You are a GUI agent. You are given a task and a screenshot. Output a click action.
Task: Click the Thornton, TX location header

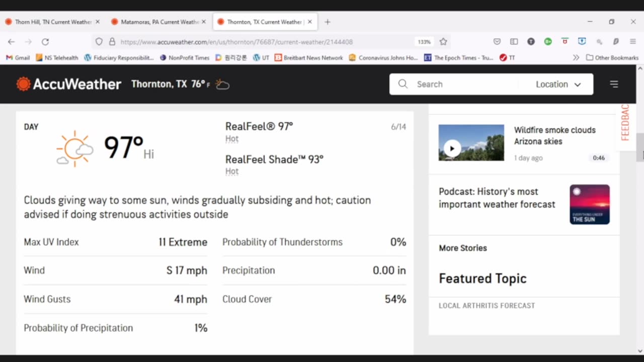click(159, 84)
